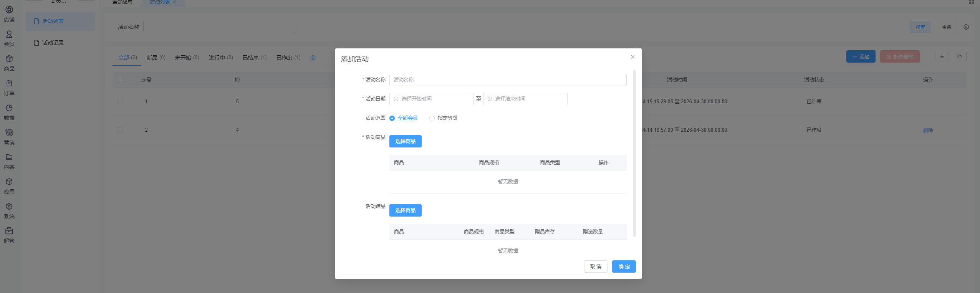The height and width of the screenshot is (293, 980).
Task: Click the 活动名称 field in the dialog
Action: click(x=508, y=80)
